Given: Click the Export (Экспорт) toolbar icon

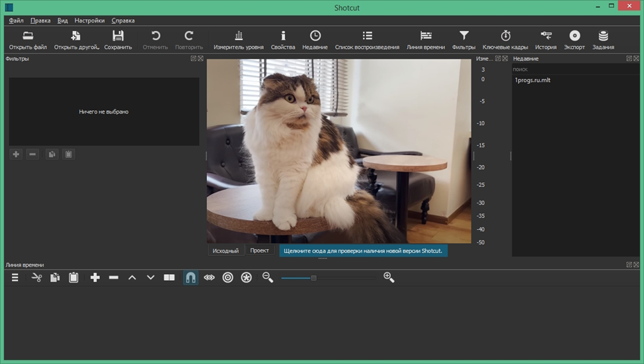Looking at the screenshot, I should coord(574,40).
